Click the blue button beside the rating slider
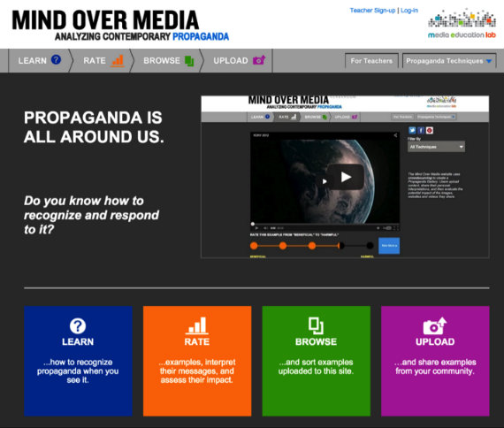Image resolution: width=504 pixels, height=428 pixels. (x=389, y=246)
